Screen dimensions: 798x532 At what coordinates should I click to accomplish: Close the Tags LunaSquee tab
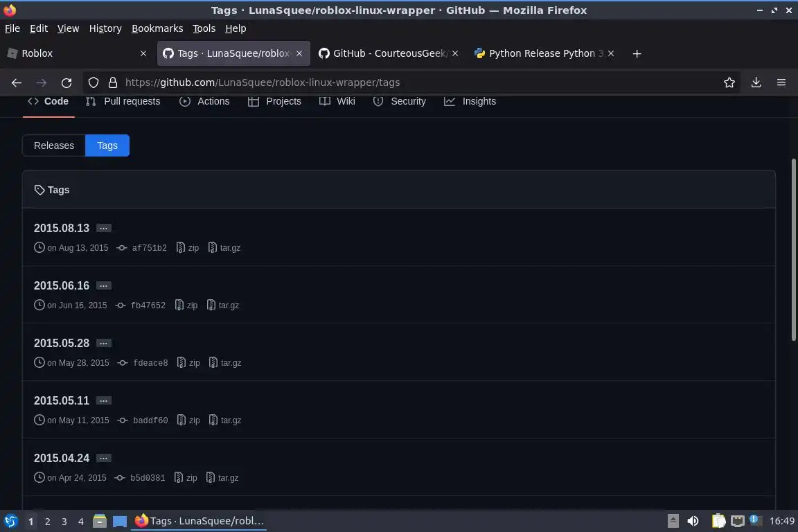click(x=299, y=53)
